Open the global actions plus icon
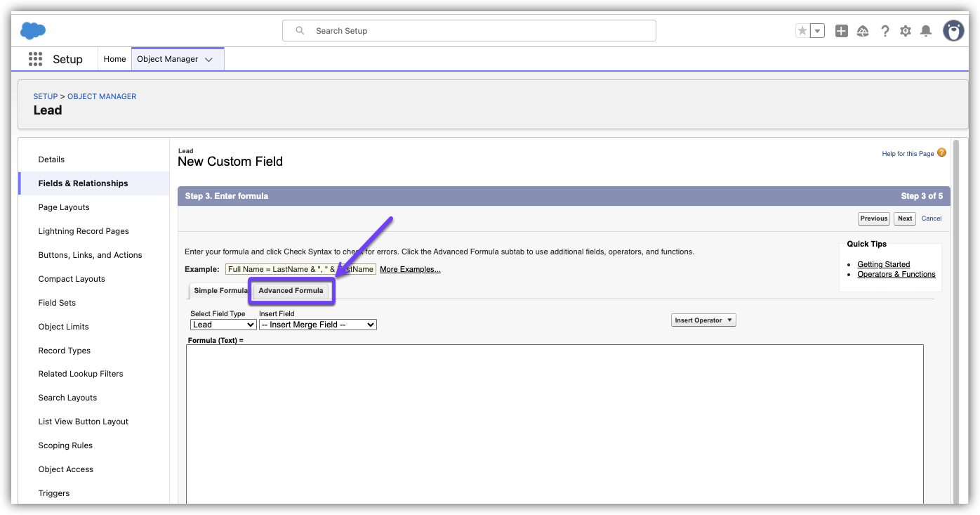980x515 pixels. pos(842,31)
